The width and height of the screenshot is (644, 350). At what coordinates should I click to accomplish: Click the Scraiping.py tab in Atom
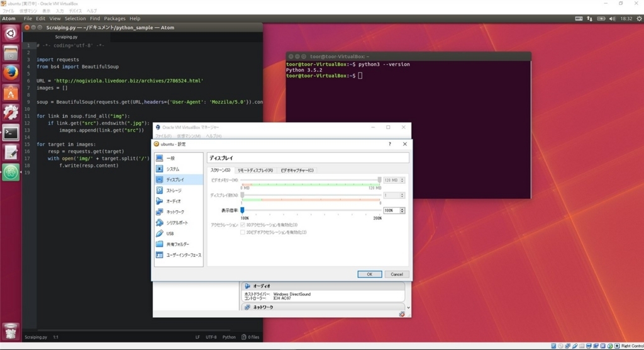[x=67, y=37]
